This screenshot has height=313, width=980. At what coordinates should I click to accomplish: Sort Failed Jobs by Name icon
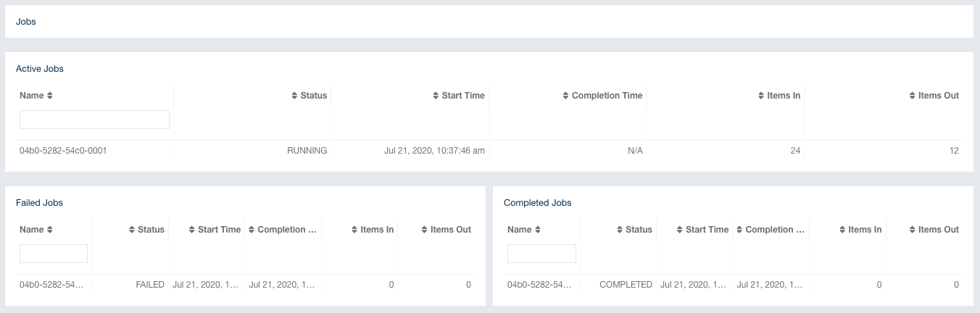coord(50,230)
